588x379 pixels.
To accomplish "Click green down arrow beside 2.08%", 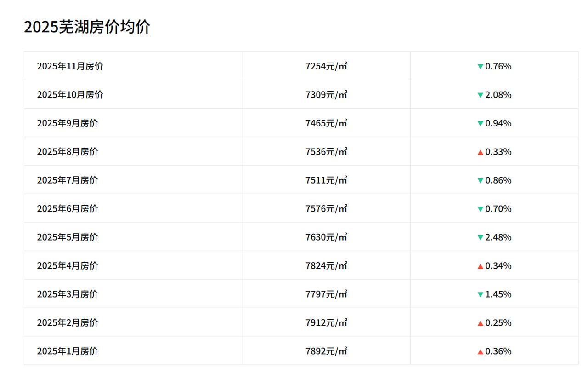I will (480, 95).
